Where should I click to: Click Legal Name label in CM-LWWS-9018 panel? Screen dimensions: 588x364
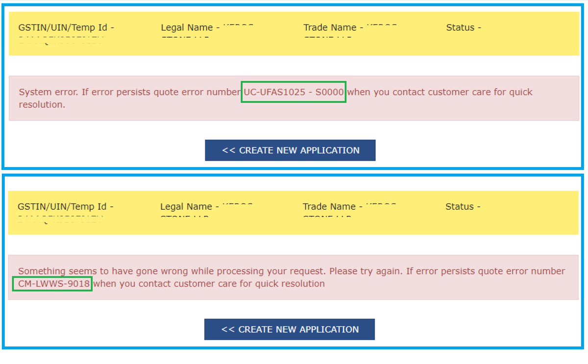click(x=189, y=207)
